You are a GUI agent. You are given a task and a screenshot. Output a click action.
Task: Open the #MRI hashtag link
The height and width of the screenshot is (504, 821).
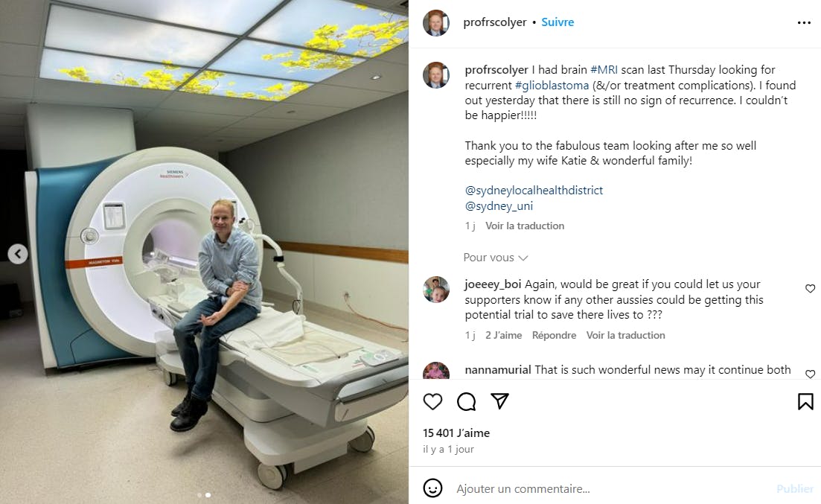pyautogui.click(x=604, y=70)
